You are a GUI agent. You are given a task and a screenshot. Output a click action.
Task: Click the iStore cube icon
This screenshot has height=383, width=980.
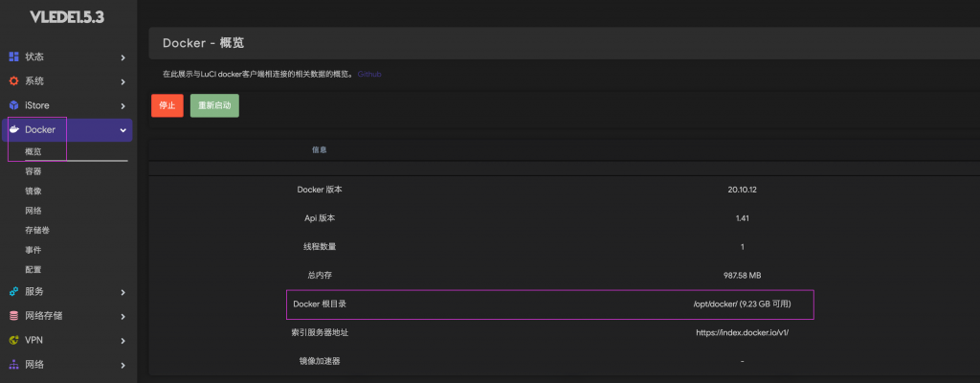[x=13, y=105]
